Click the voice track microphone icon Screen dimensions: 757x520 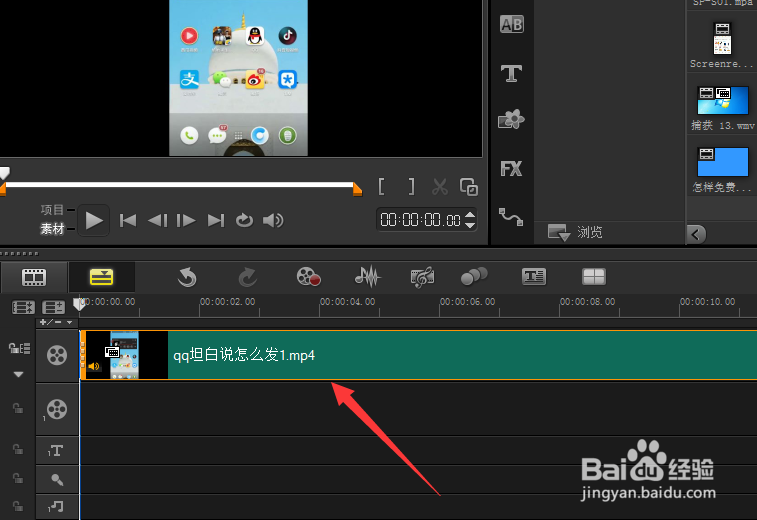coord(57,479)
